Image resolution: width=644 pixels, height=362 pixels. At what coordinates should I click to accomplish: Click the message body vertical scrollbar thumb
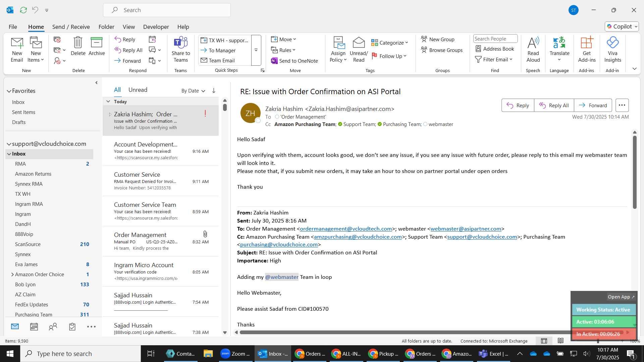click(x=635, y=172)
